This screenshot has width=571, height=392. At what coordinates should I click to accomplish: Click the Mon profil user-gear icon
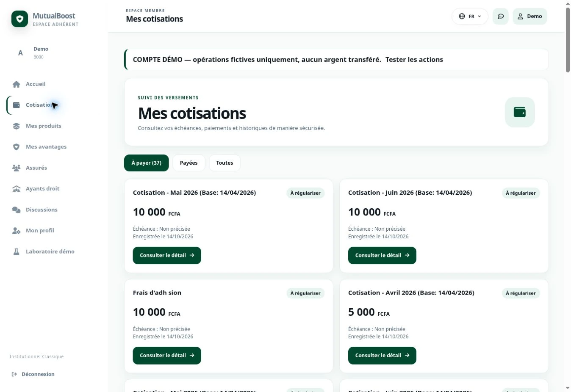(17, 231)
